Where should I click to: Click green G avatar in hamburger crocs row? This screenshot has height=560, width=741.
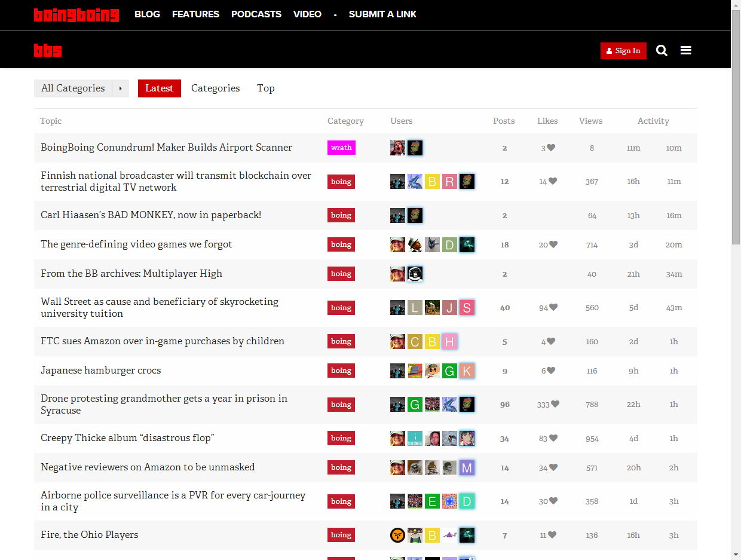pyautogui.click(x=449, y=371)
